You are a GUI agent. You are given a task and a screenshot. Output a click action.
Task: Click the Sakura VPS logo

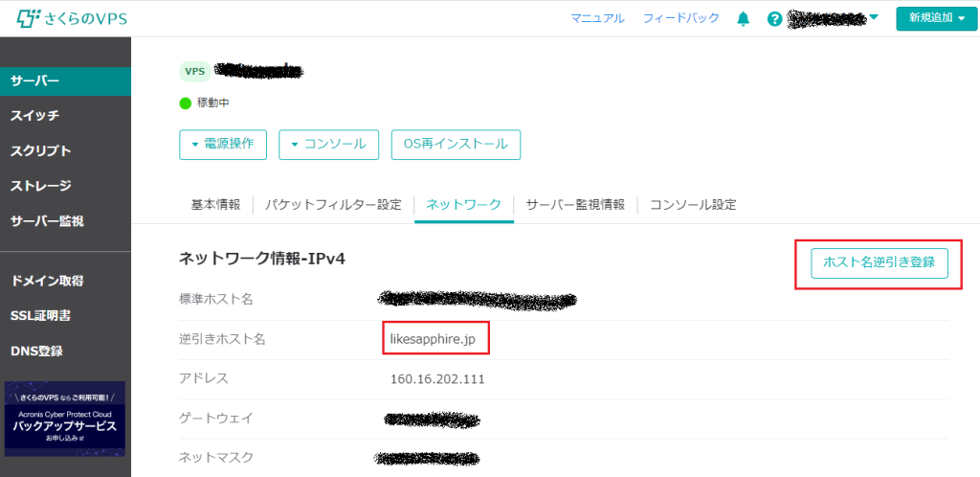click(74, 18)
